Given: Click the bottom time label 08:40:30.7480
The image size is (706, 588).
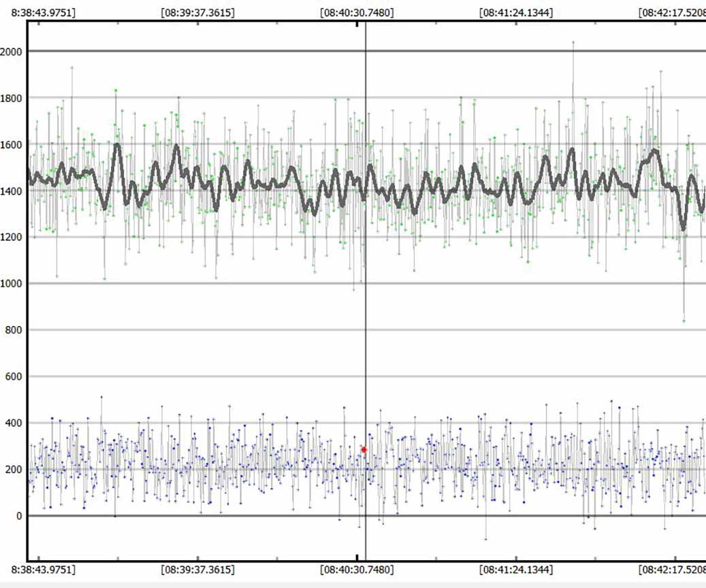Looking at the screenshot, I should click(357, 570).
